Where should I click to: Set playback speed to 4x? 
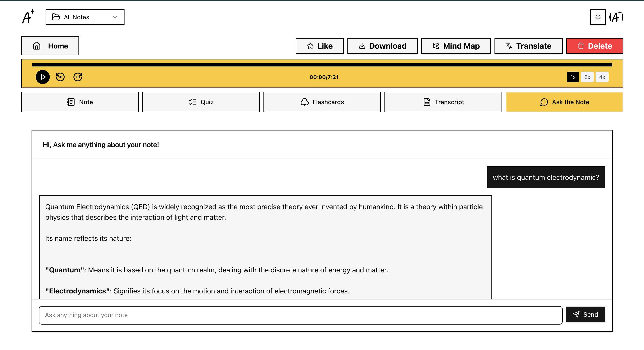[602, 77]
